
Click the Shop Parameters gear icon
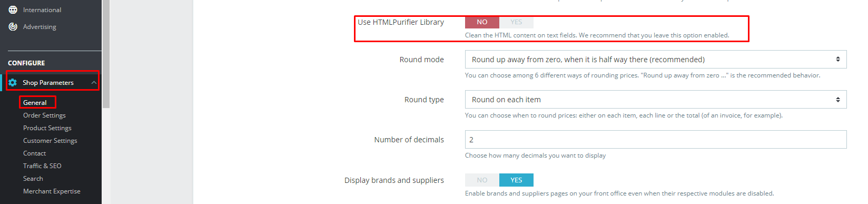click(13, 83)
